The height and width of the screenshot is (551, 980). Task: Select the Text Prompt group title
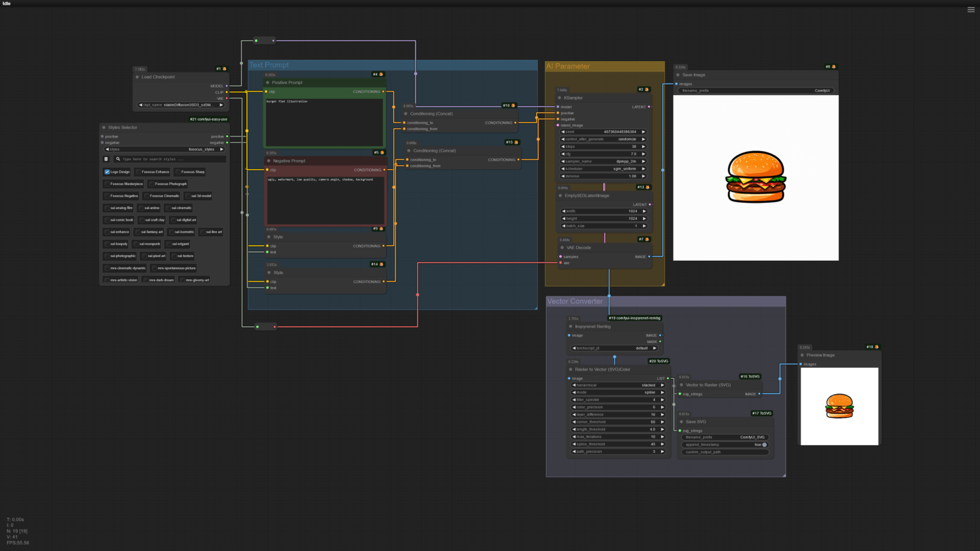(x=269, y=65)
